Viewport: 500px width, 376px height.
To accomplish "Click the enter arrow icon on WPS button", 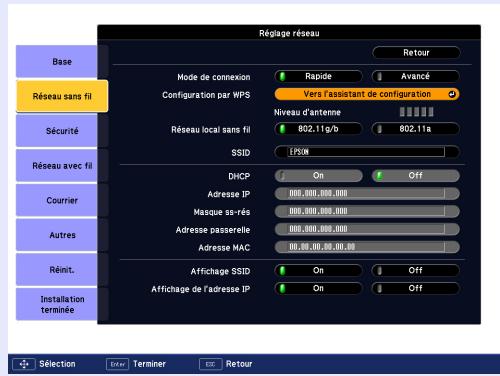I will 452,95.
